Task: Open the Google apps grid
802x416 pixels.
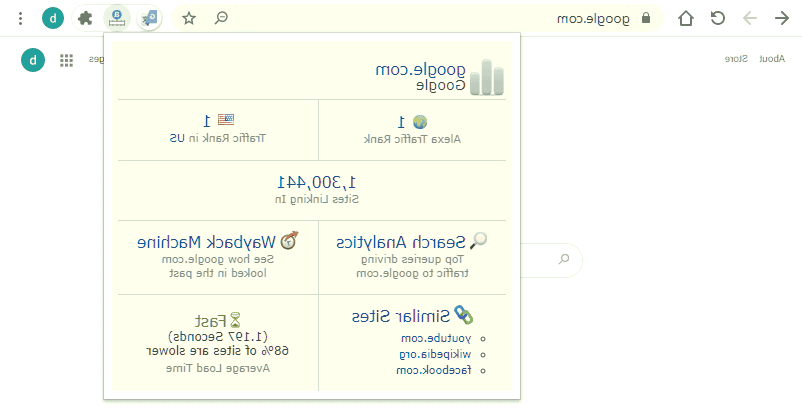Action: [66, 60]
